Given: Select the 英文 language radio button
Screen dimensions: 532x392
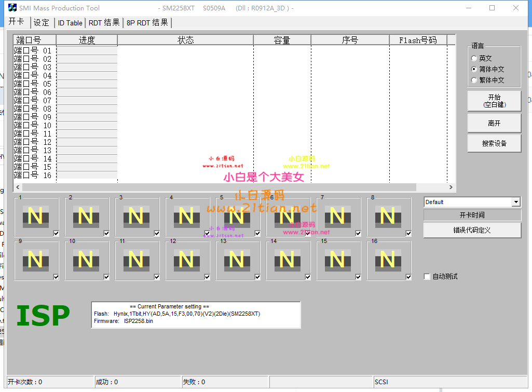Looking at the screenshot, I should 474,59.
